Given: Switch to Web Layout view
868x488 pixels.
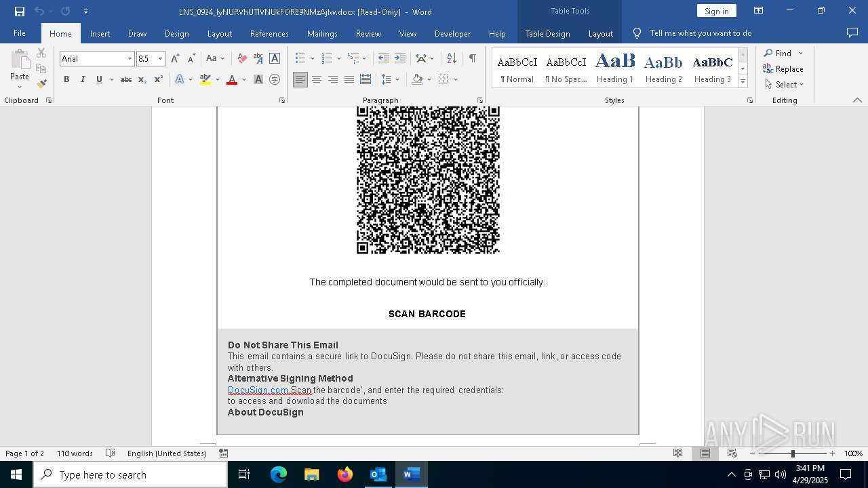Looking at the screenshot, I should [732, 453].
